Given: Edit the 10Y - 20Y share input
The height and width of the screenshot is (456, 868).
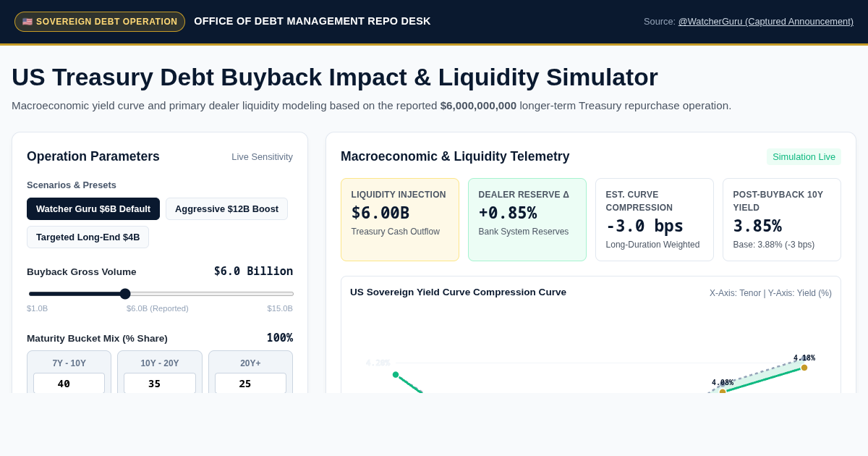Looking at the screenshot, I should point(160,384).
